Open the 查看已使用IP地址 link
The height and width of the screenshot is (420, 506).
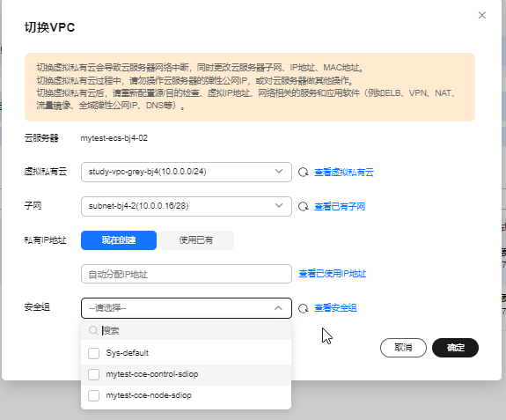click(x=333, y=274)
